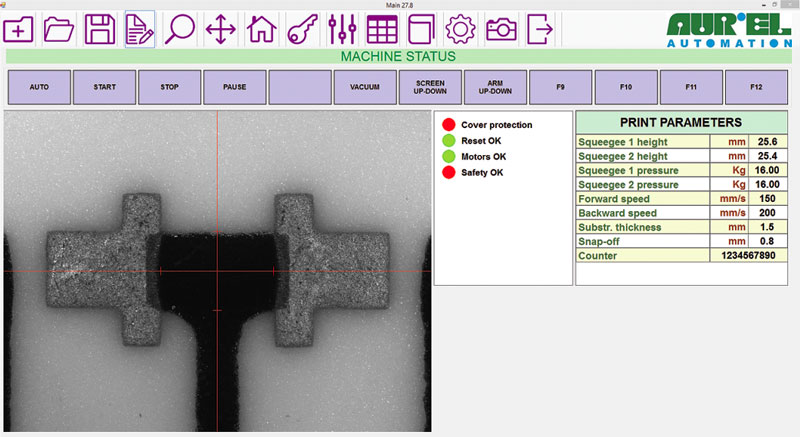Select Squeegee 2 pressure value field
This screenshot has height=437, width=800.
pyautogui.click(x=767, y=185)
